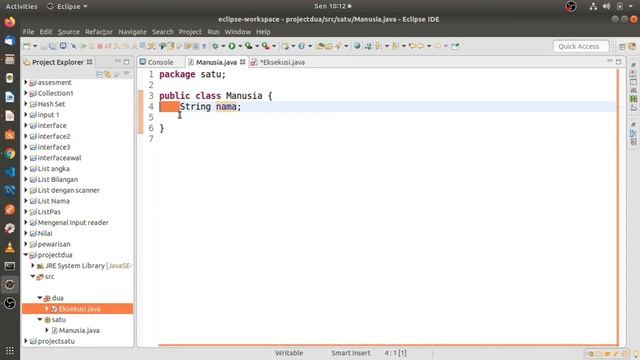Open the Help menu
This screenshot has width=640, height=360.
click(x=263, y=32)
